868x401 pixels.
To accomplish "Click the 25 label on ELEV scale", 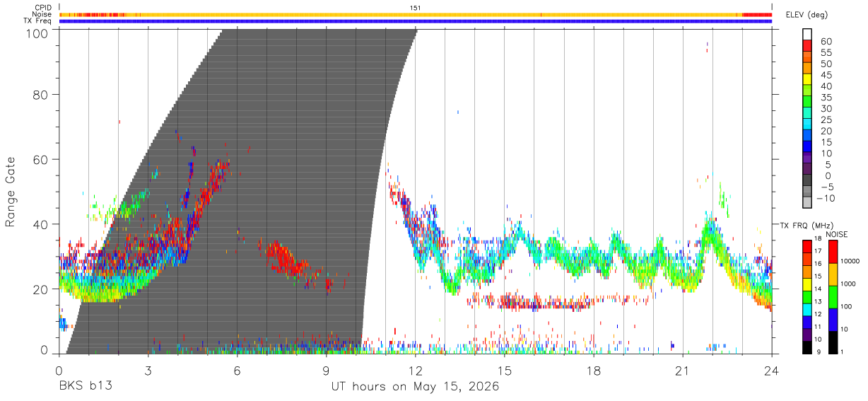I will pyautogui.click(x=825, y=120).
